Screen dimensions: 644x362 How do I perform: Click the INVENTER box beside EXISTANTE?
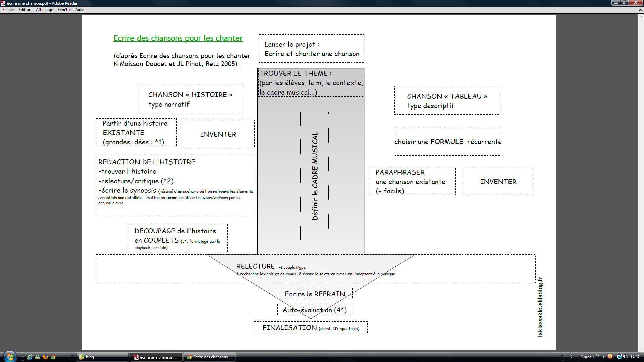pos(218,134)
